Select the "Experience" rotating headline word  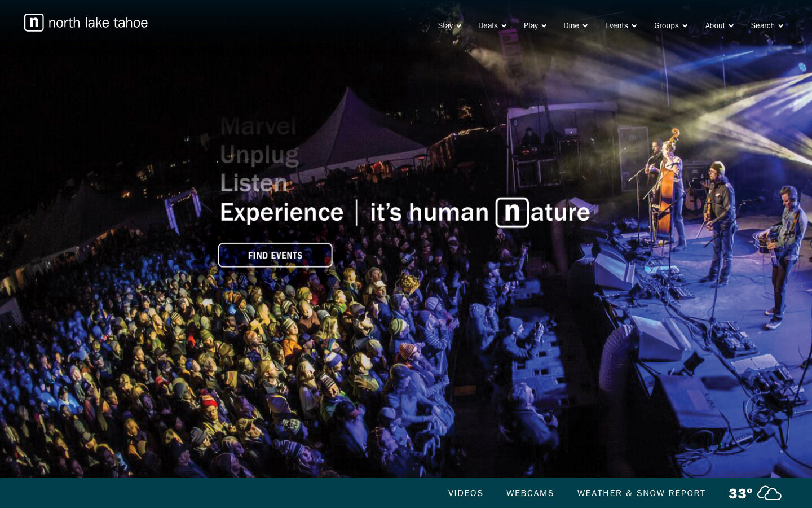tap(281, 213)
